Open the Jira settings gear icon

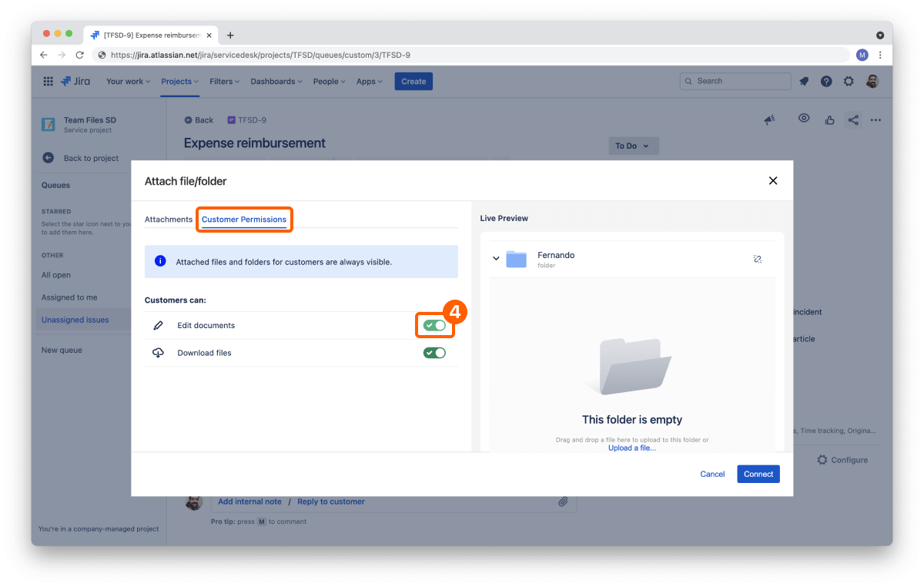849,82
